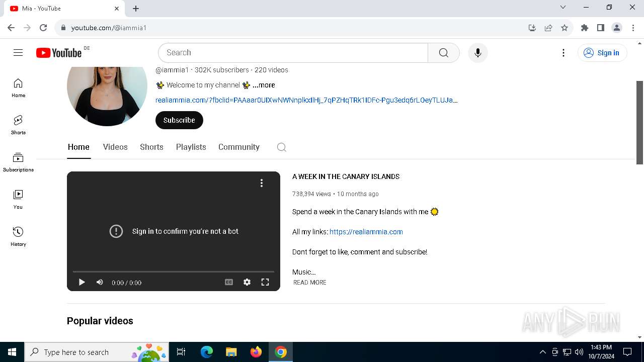Focus the YouTube search field

(x=293, y=53)
